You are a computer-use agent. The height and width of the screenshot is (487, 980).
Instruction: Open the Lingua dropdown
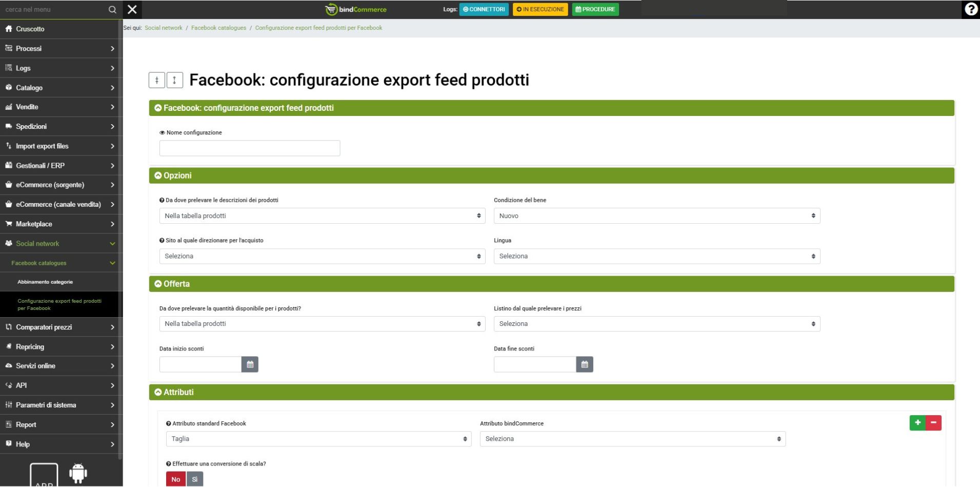click(x=656, y=256)
